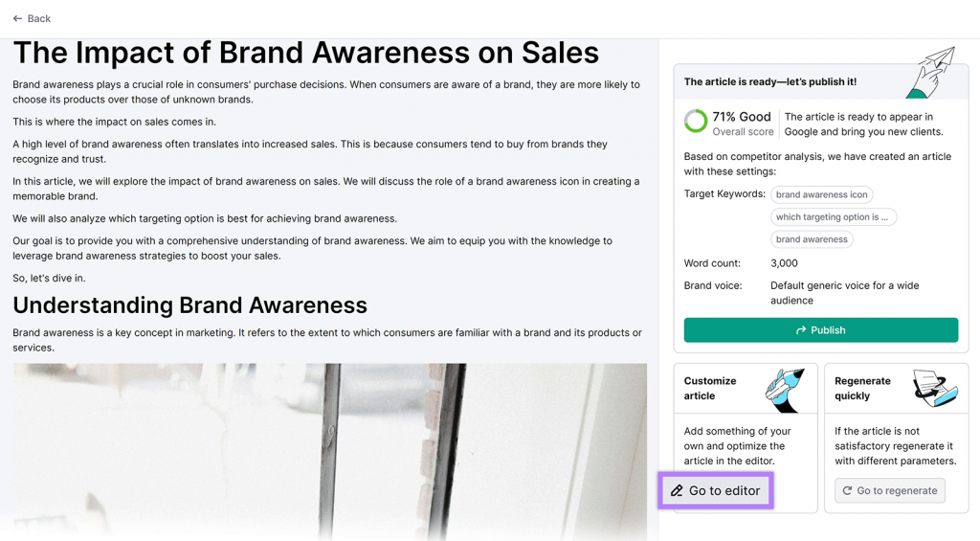Viewport: 980px width, 541px height.
Task: Click the pencil icon in Go to editor
Action: (677, 491)
